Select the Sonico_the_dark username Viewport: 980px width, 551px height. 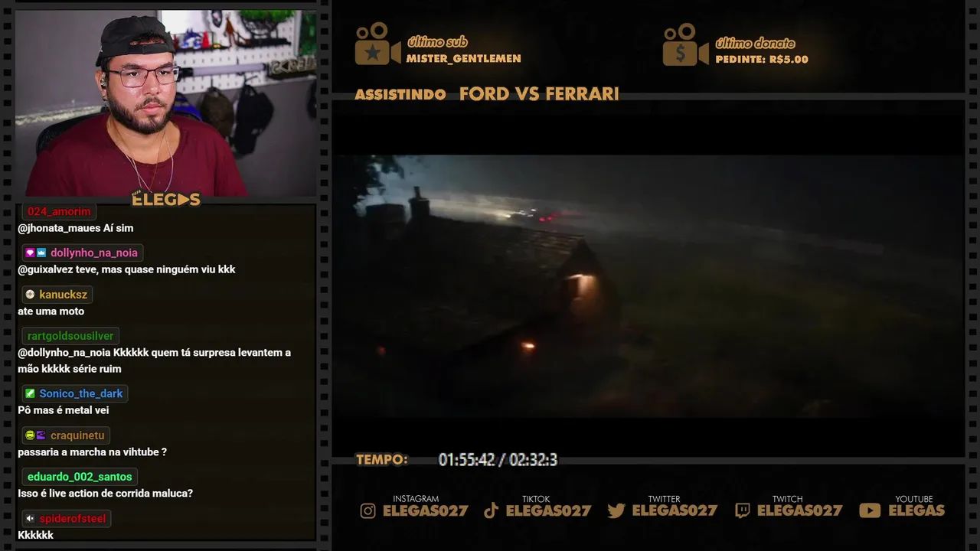(x=81, y=393)
